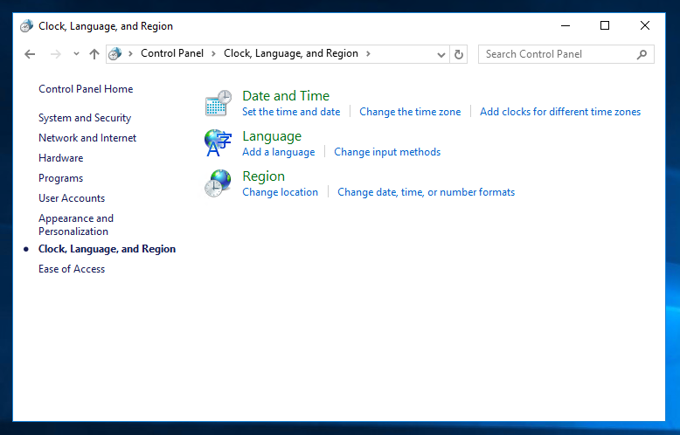Open the Language globe icon

pyautogui.click(x=218, y=143)
